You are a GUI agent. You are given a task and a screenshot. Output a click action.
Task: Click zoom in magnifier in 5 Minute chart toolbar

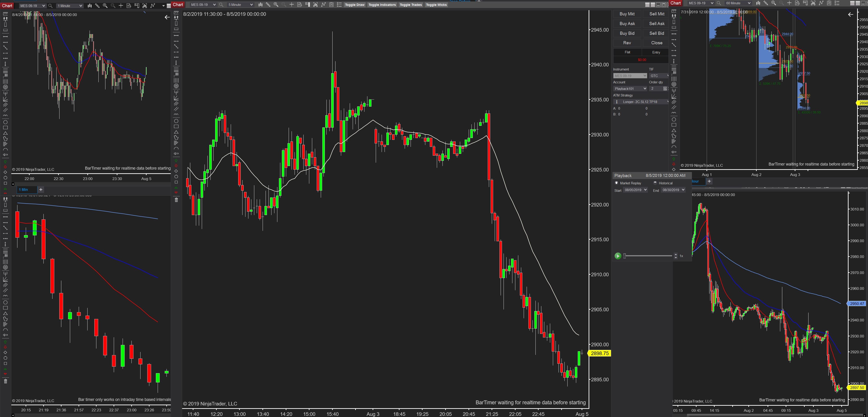pos(276,5)
